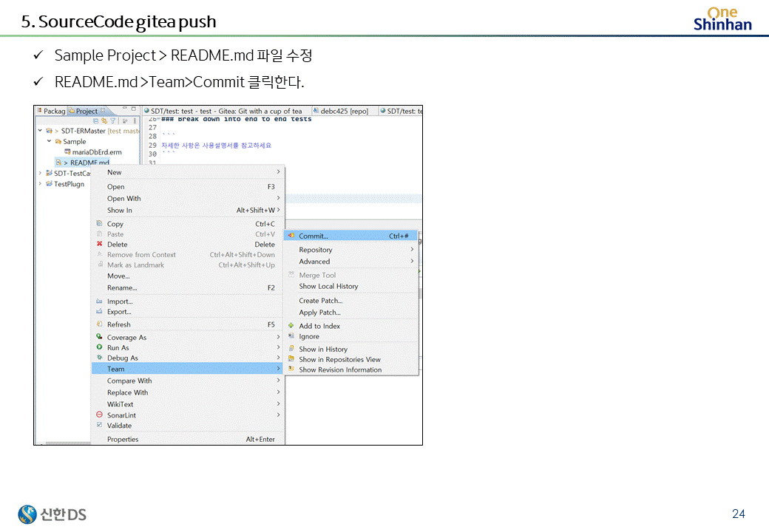Screen dimensions: 769x532
Task: Expand the Open With submenu arrow
Action: click(x=278, y=198)
